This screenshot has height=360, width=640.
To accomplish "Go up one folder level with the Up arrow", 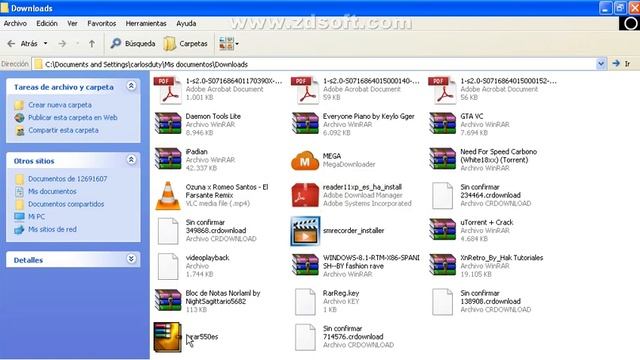I will coord(92,43).
